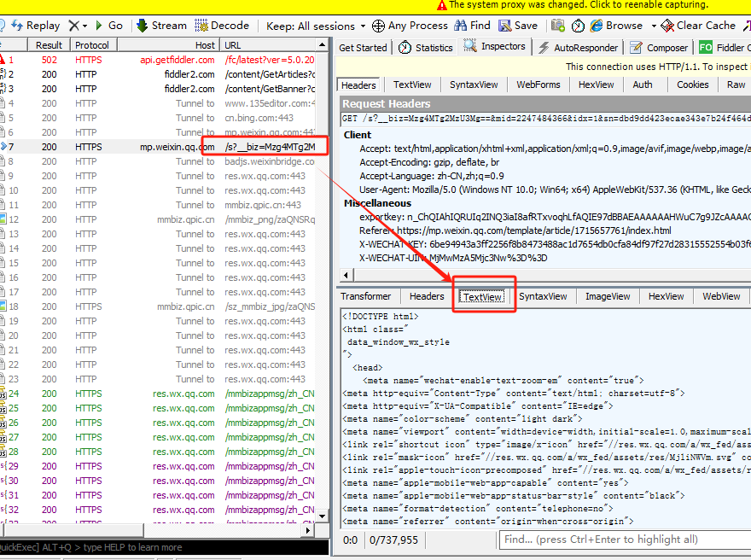The image size is (751, 560).
Task: Click the Replay toolbar button
Action: point(36,26)
